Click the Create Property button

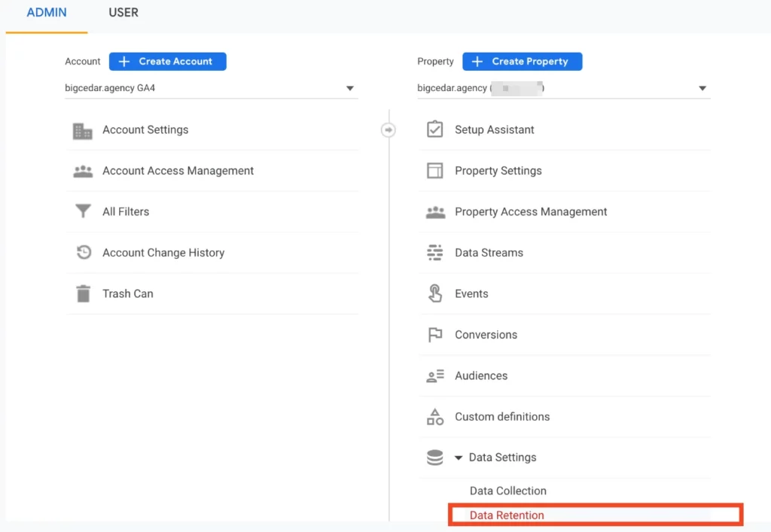pyautogui.click(x=523, y=62)
